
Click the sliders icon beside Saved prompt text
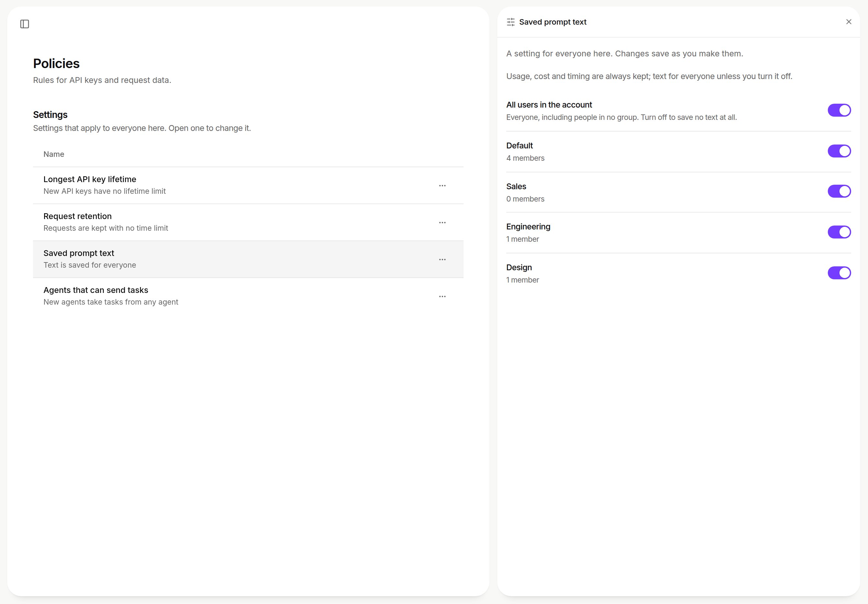pos(511,22)
